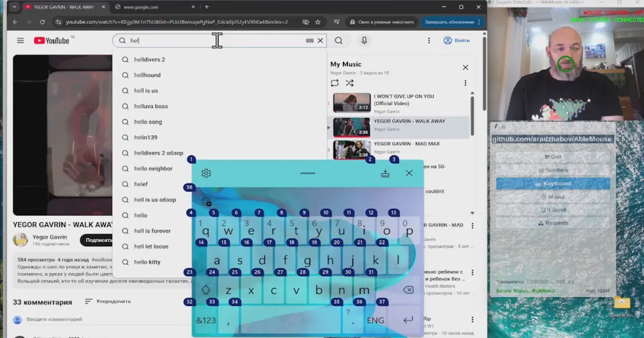
Task: Choose suggestion helluva boss
Action: pos(220,106)
